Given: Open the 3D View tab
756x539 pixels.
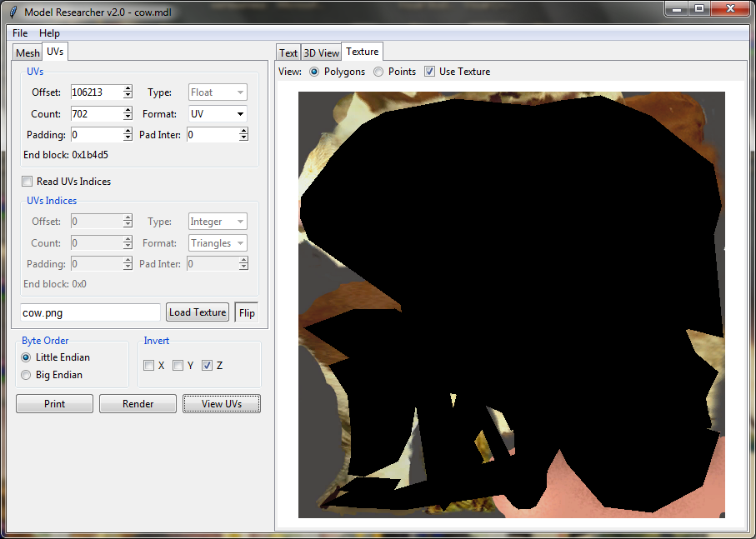Looking at the screenshot, I should click(321, 53).
